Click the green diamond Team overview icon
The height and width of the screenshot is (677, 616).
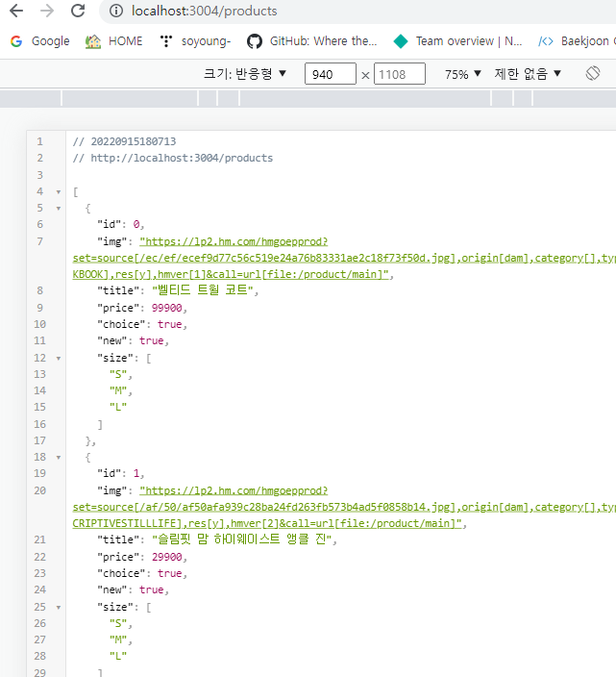pyautogui.click(x=401, y=41)
